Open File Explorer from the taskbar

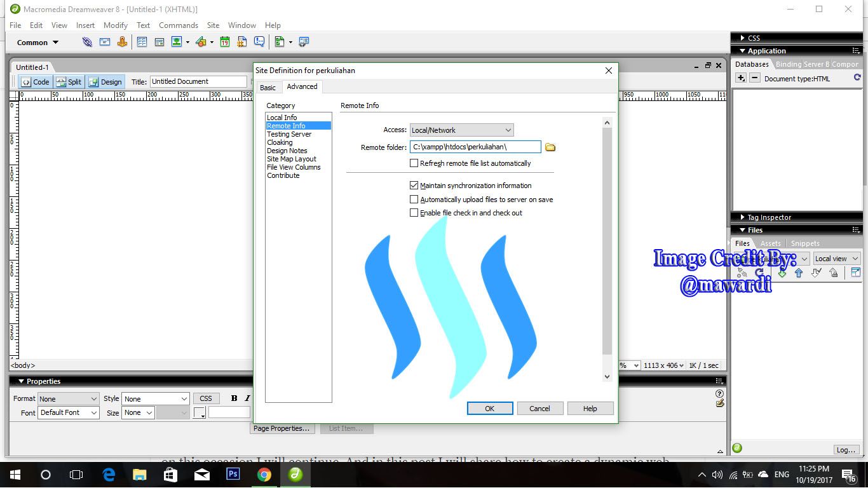pyautogui.click(x=140, y=475)
